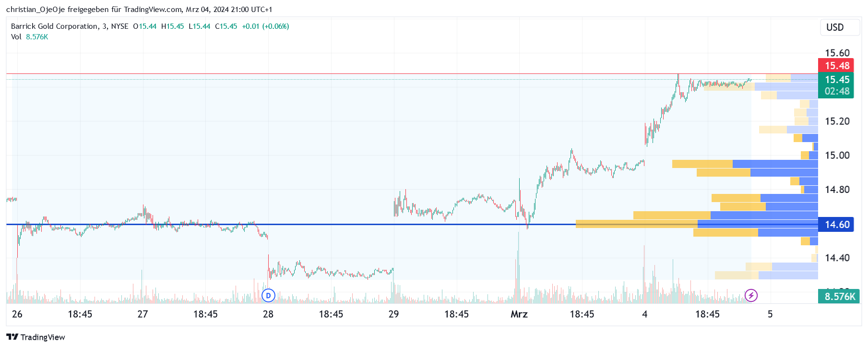This screenshot has height=348, width=868.
Task: Click the date 26 on time axis
Action: [17, 314]
